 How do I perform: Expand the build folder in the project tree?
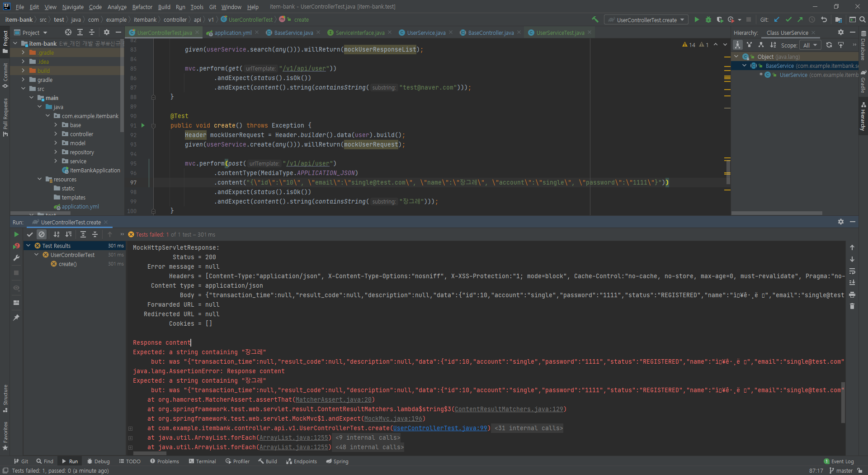coord(23,71)
